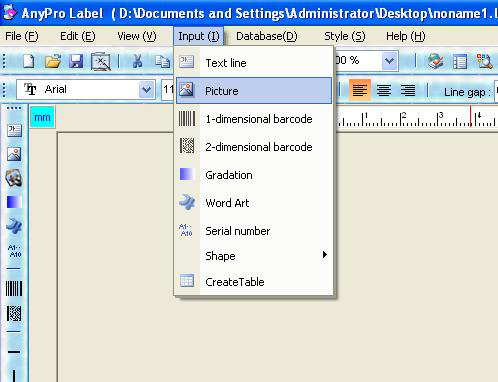Select the 2-dimensional barcode tool in the sidebar

click(14, 314)
